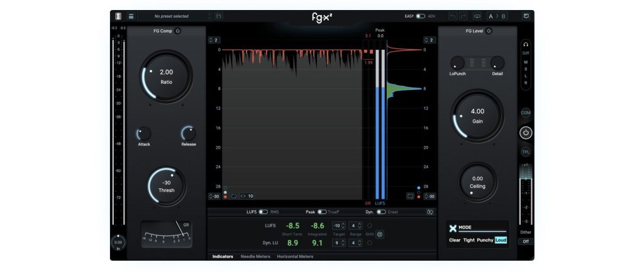Image resolution: width=644 pixels, height=272 pixels.
Task: Select the M (mid) monitor channel
Action: tap(526, 62)
